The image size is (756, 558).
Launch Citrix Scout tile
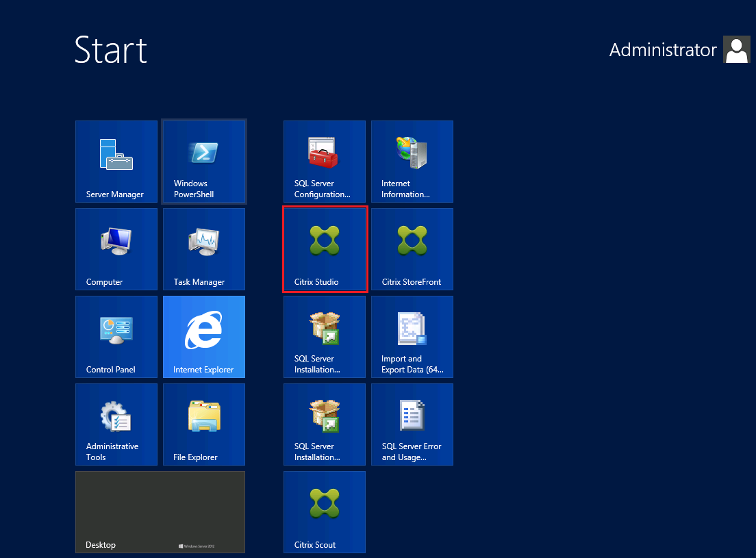tap(325, 512)
